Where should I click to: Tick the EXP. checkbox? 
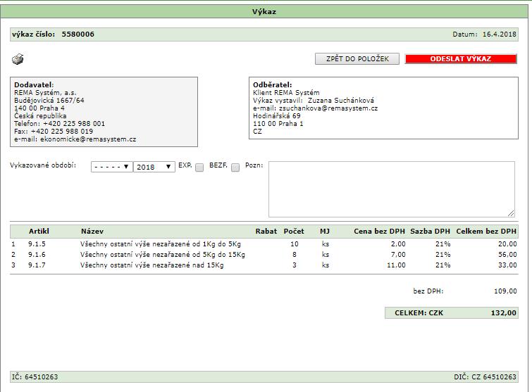tap(199, 167)
